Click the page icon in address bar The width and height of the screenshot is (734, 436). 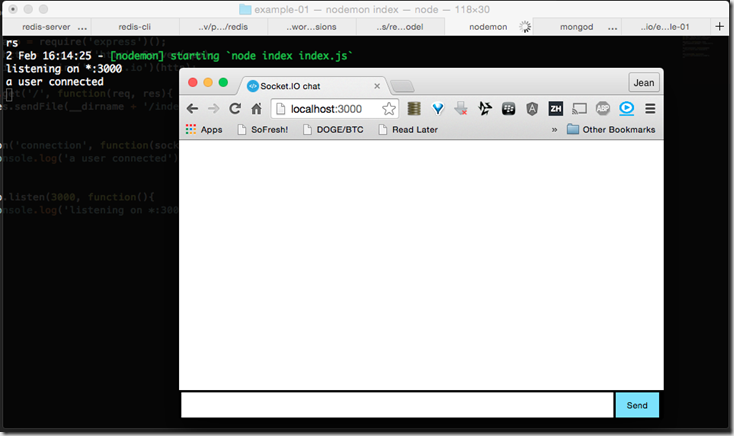280,109
